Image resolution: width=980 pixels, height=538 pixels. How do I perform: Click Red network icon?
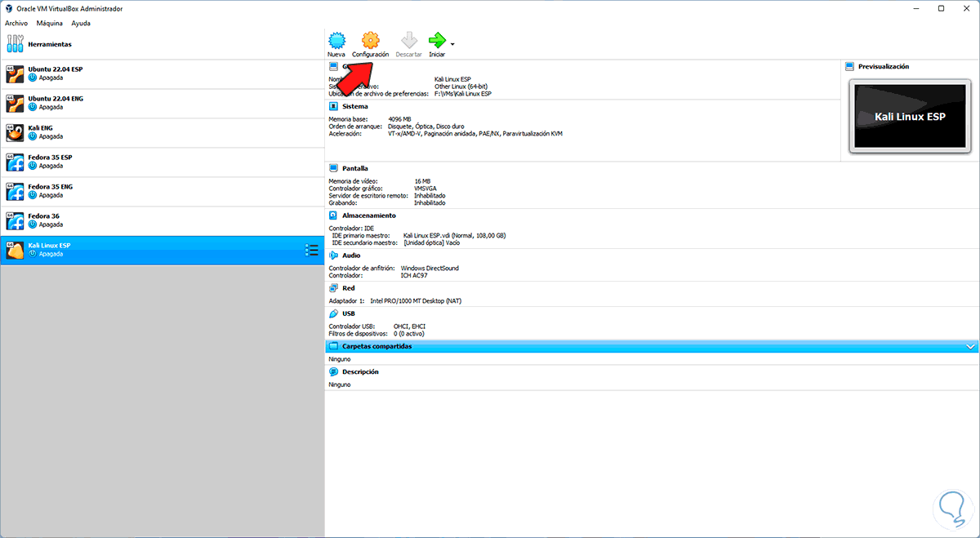(x=333, y=287)
